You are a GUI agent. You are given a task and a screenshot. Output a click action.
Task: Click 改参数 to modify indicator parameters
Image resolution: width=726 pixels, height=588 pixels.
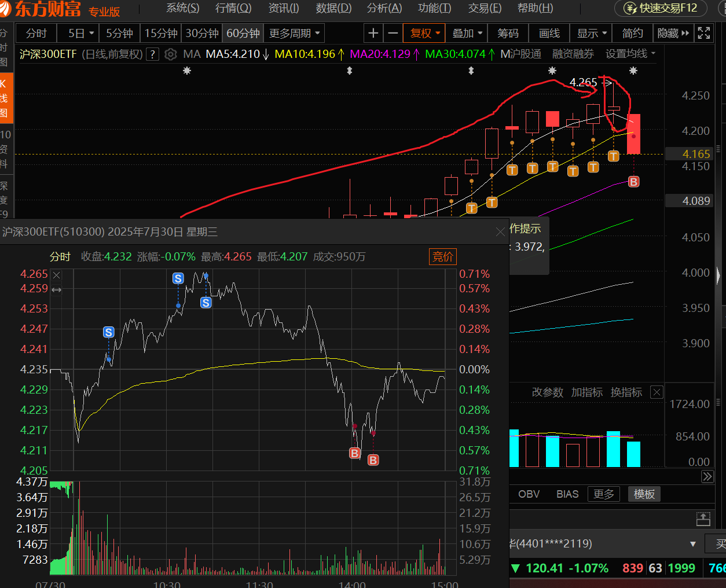(547, 392)
